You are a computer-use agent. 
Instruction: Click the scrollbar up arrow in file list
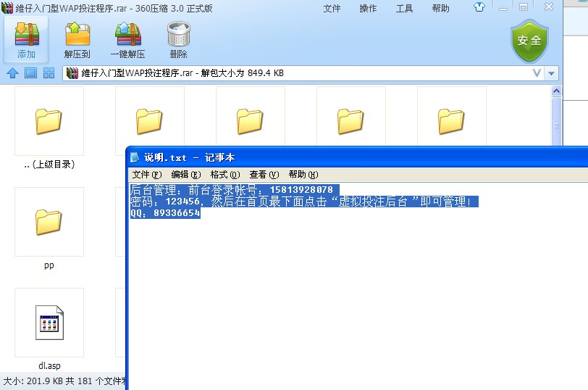[556, 91]
